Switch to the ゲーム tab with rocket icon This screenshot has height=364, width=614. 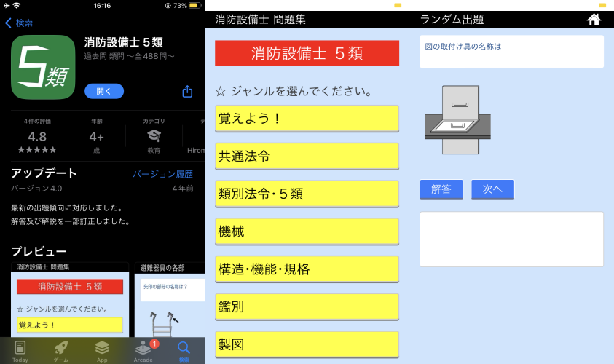(x=61, y=350)
